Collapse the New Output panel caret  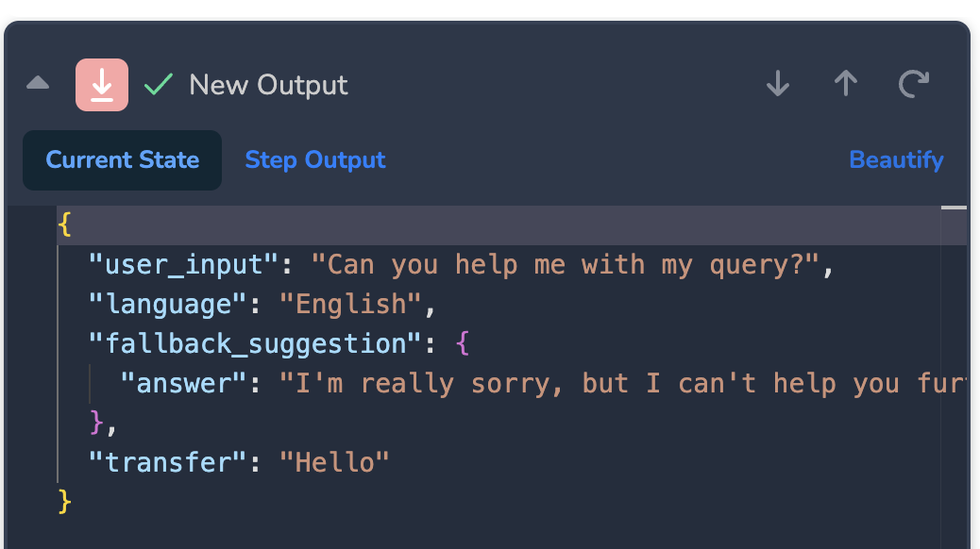(x=38, y=84)
